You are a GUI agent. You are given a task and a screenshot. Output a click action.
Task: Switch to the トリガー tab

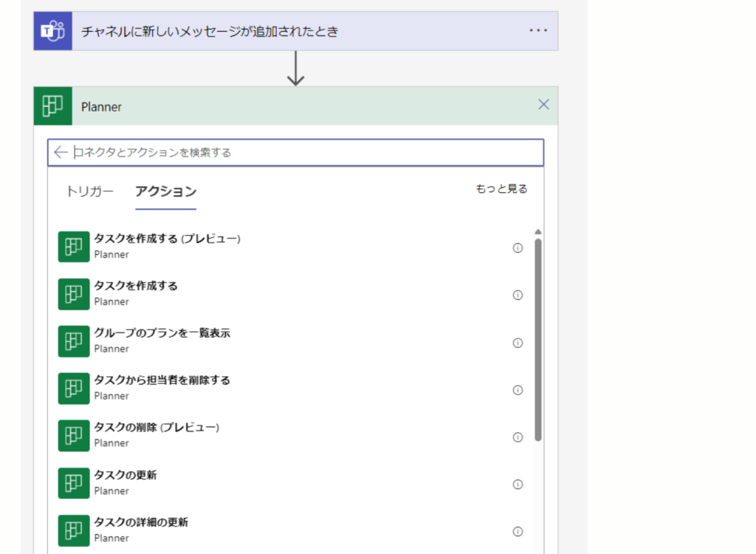coord(89,191)
